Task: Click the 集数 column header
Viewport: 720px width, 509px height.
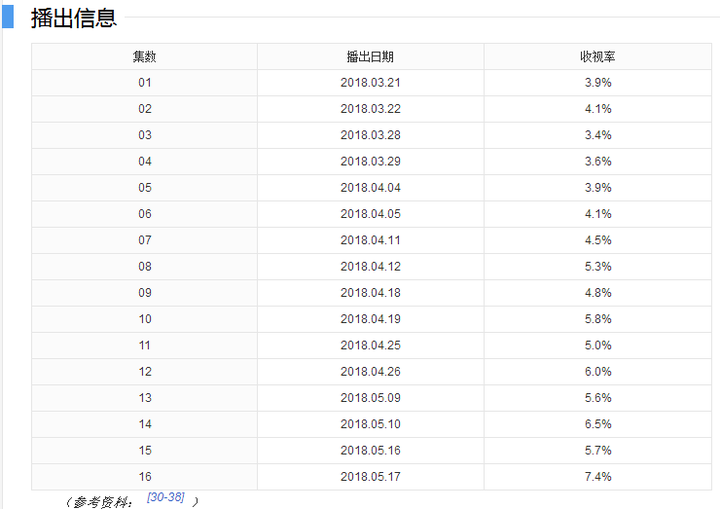Action: tap(144, 57)
